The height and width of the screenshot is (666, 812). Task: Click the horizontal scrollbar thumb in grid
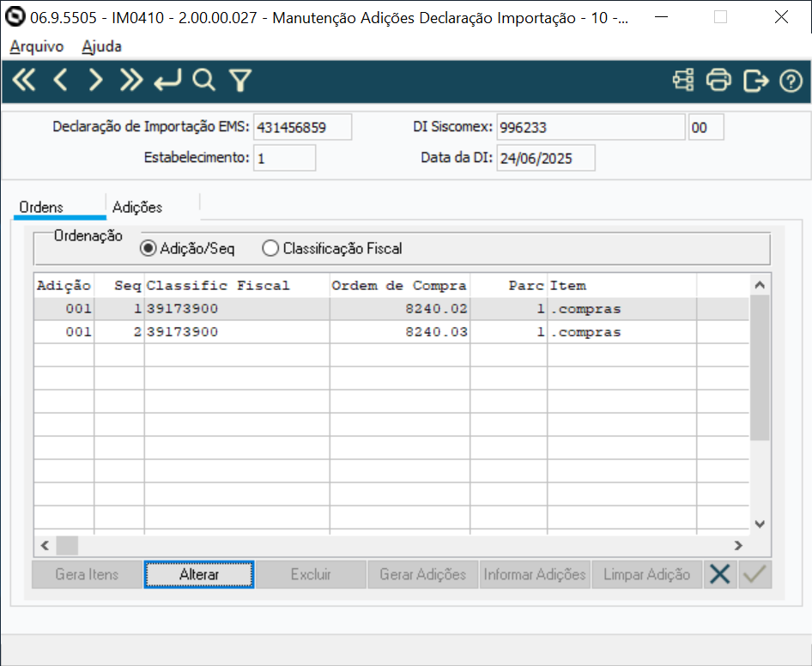(x=67, y=545)
